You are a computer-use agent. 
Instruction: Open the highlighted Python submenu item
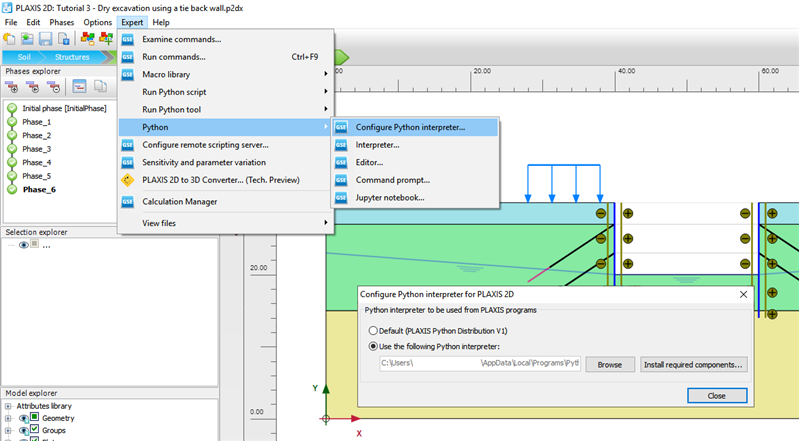pos(226,127)
